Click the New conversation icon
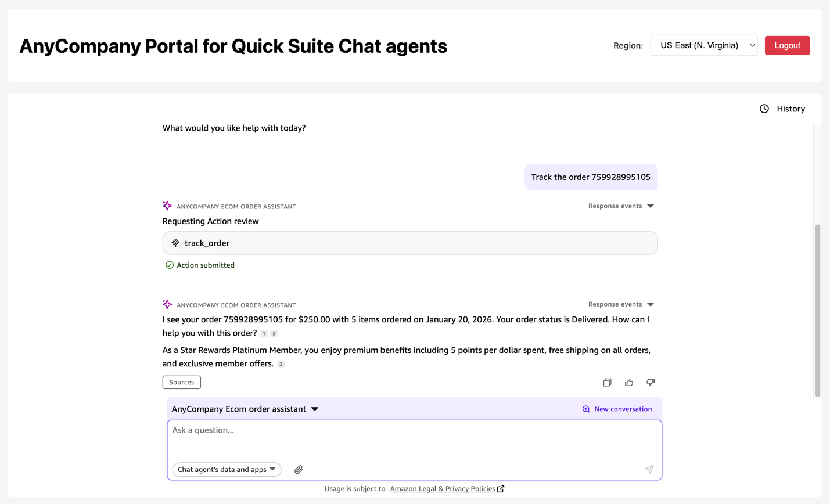Image resolution: width=830 pixels, height=504 pixels. 586,409
